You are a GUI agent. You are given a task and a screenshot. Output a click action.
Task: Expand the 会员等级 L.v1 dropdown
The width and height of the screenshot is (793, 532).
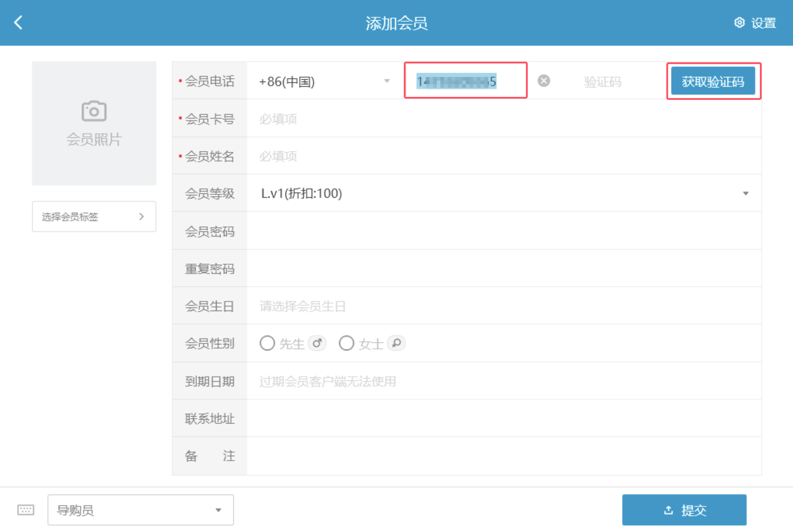coord(504,193)
